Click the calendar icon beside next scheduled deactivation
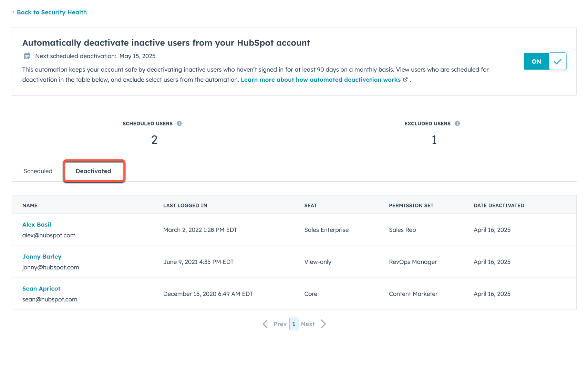Viewport: 588px width, 369px height. (27, 56)
